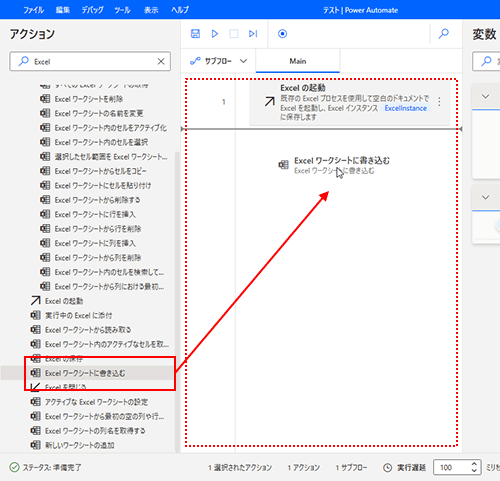
Task: Click icon beside Excel ワークシートに列を挿入
Action: pos(45,243)
